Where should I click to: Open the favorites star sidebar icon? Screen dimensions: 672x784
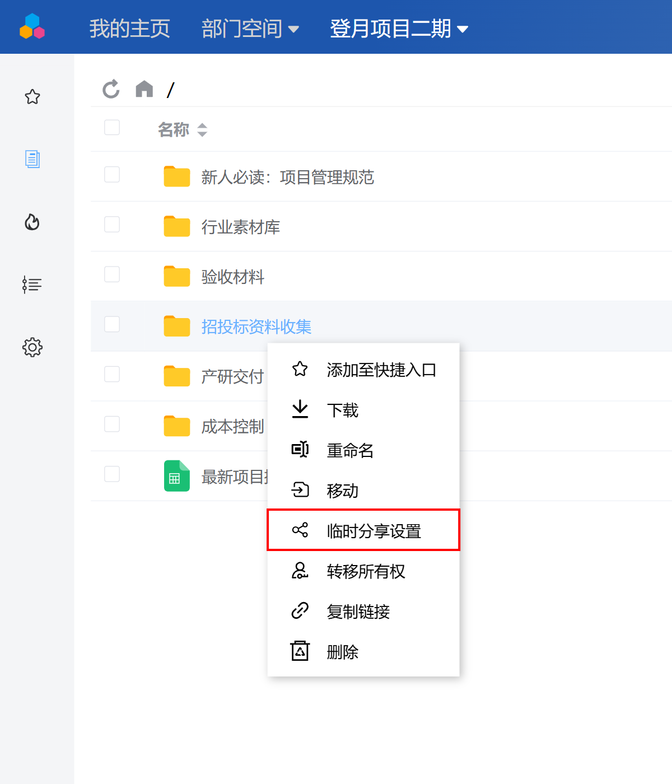(32, 97)
